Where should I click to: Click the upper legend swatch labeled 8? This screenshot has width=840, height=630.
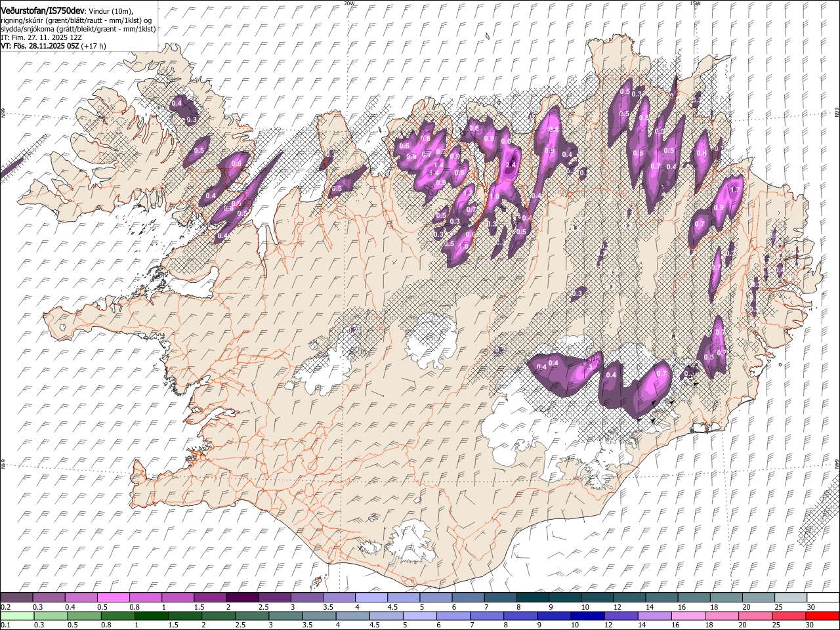pos(533,597)
